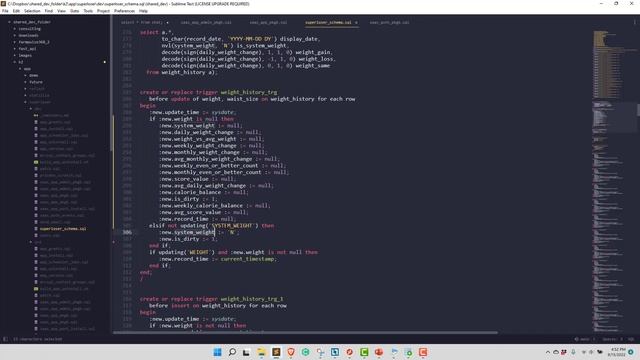Click the 'weight_history_trg_1' trigger name in code

[x=252, y=299]
